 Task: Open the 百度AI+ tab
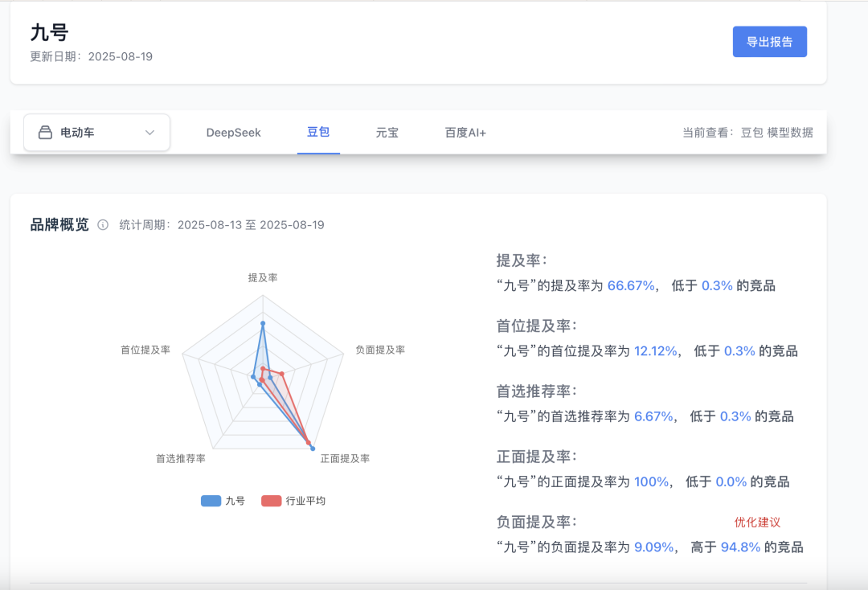(x=465, y=133)
